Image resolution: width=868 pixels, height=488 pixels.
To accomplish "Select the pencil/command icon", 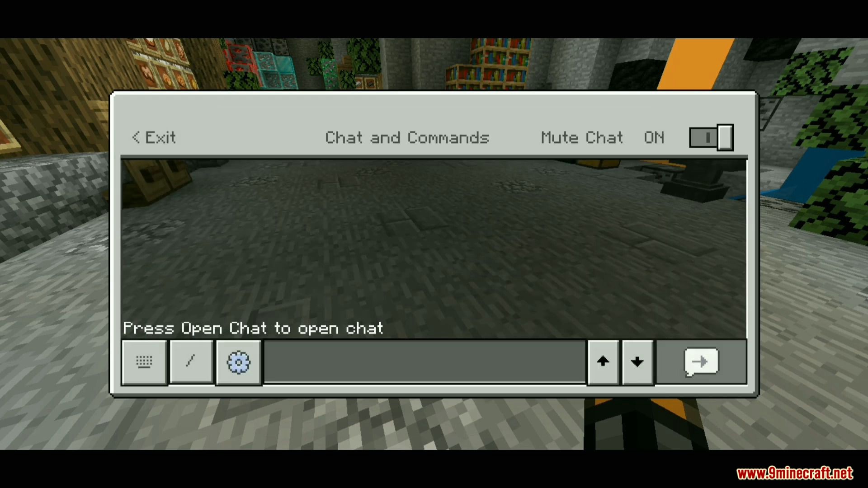I will point(191,362).
